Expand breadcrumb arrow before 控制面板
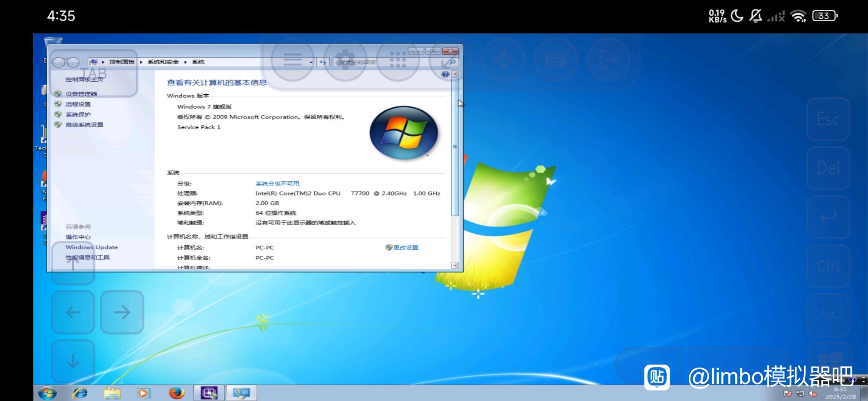This screenshot has width=868, height=401. 103,62
